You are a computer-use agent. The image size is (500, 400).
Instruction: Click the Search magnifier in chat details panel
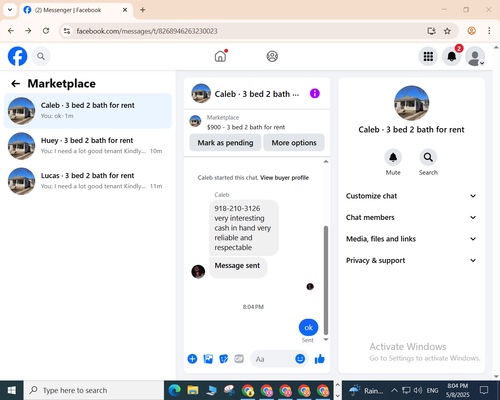[428, 157]
